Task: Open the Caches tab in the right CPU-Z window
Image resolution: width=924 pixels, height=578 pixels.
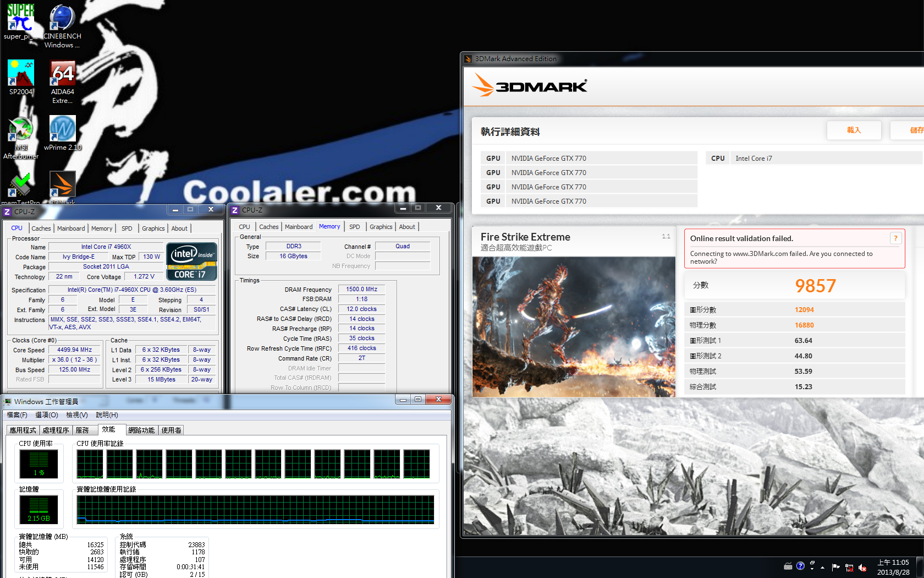Action: 269,227
